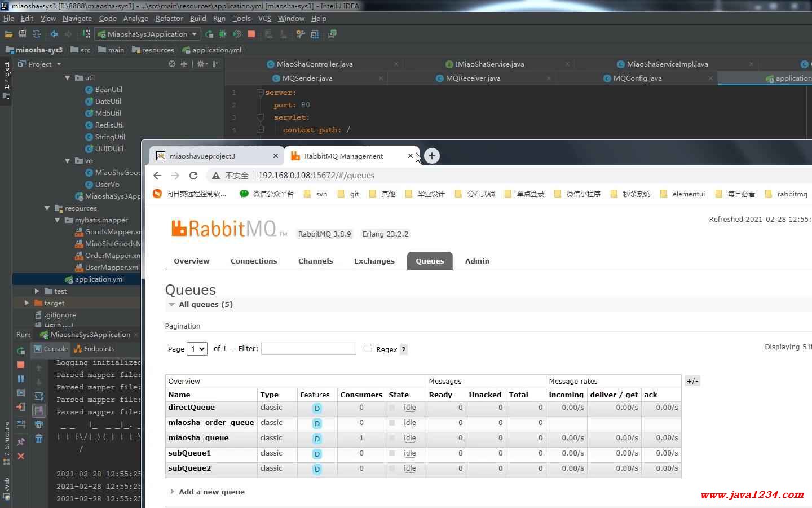Close Run panel with the red X icon

(x=21, y=456)
